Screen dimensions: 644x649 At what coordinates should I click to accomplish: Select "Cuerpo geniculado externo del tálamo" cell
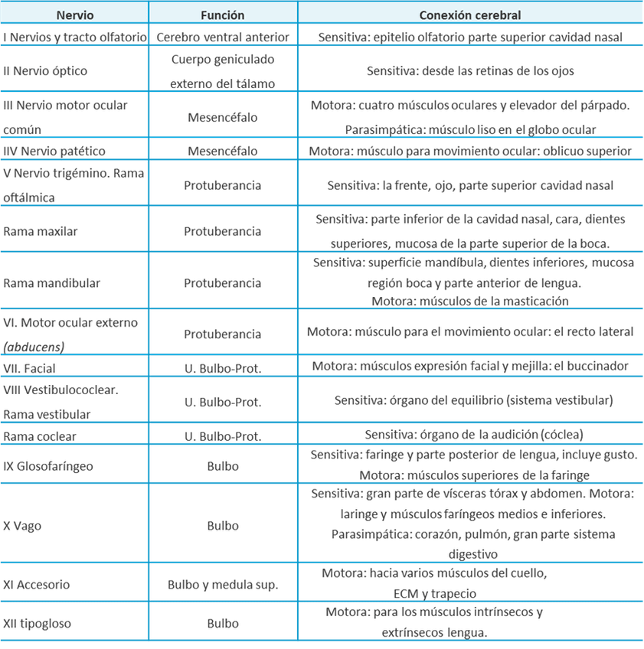click(x=223, y=70)
